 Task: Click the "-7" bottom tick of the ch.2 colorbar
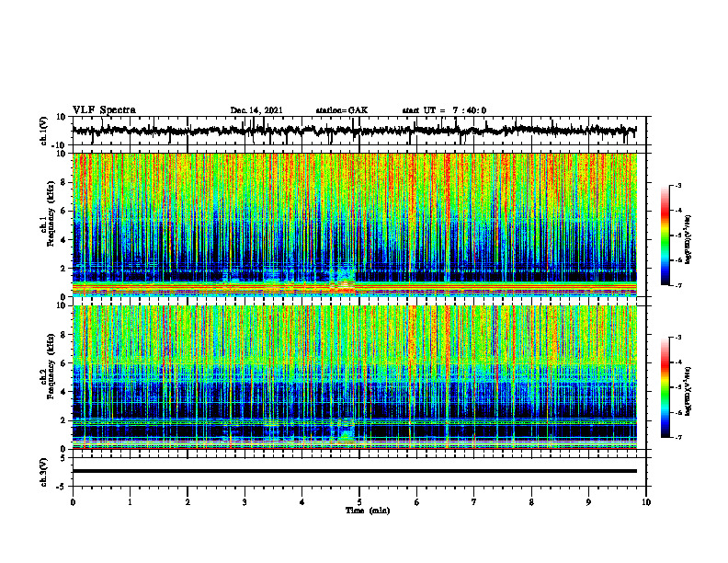coord(677,438)
